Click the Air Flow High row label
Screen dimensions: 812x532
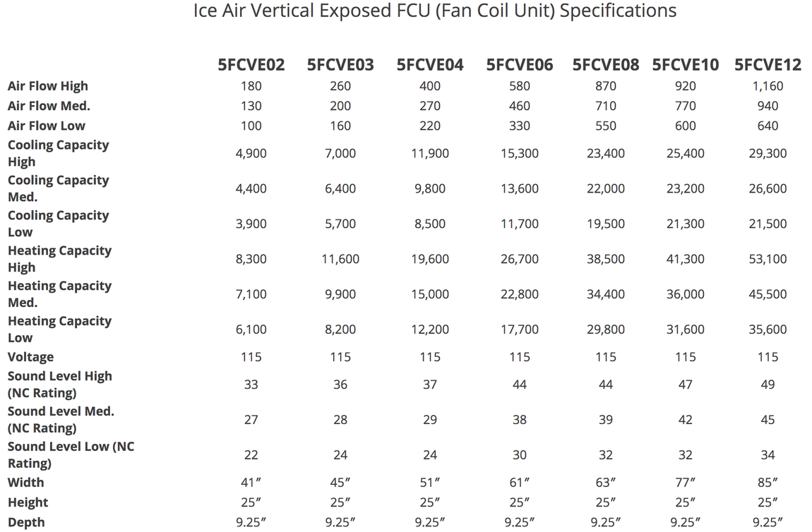pyautogui.click(x=47, y=86)
